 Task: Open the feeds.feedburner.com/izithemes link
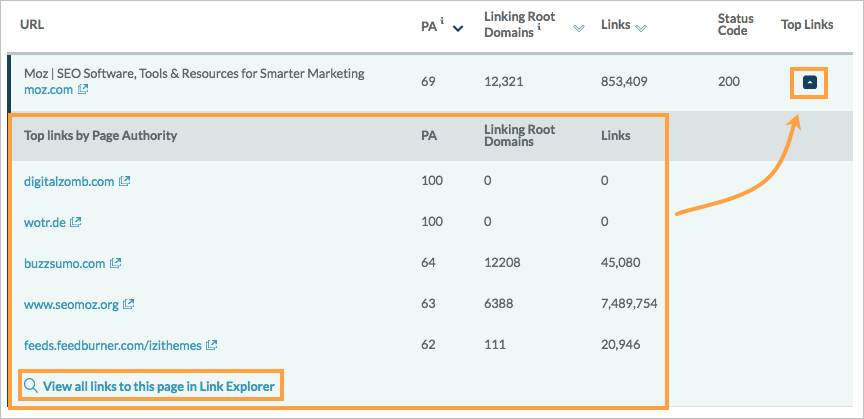pos(112,346)
